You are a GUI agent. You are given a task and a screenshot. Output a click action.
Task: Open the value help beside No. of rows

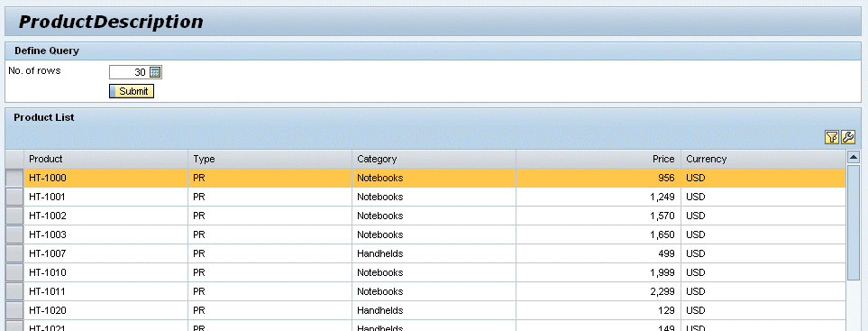[156, 72]
